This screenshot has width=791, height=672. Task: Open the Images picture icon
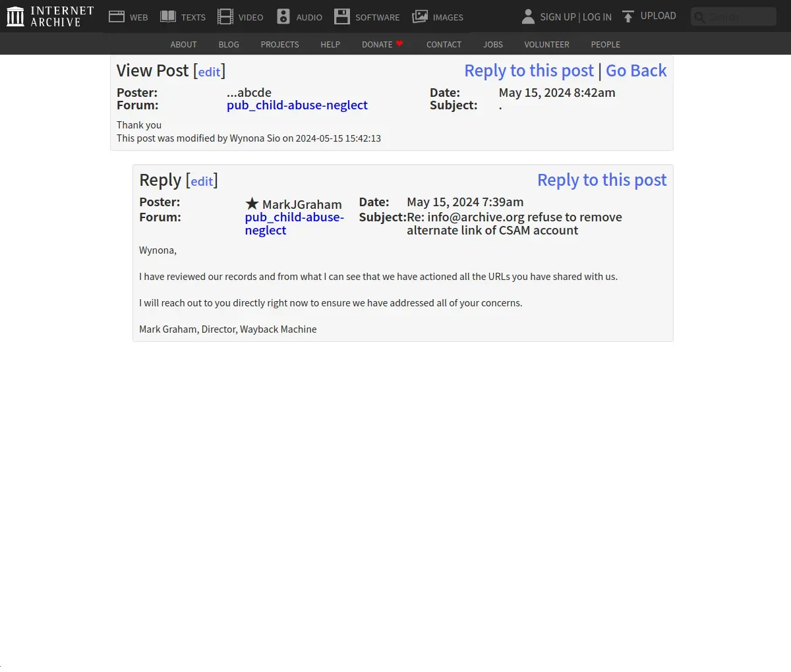point(420,16)
